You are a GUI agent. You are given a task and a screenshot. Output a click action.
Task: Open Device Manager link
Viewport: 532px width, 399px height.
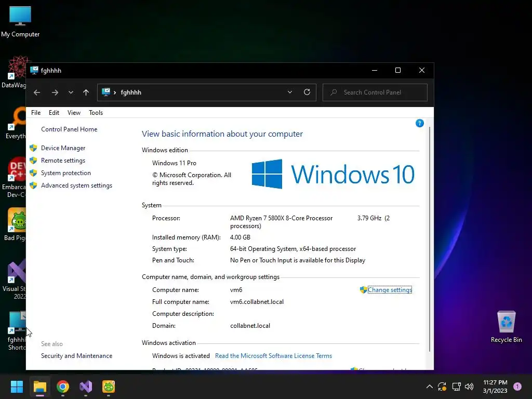(x=63, y=148)
